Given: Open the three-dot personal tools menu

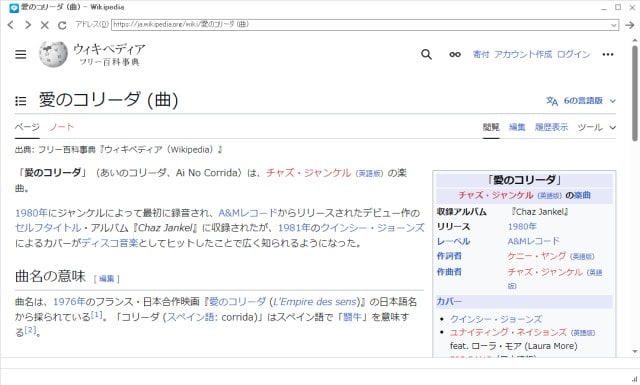Looking at the screenshot, I should (x=608, y=54).
